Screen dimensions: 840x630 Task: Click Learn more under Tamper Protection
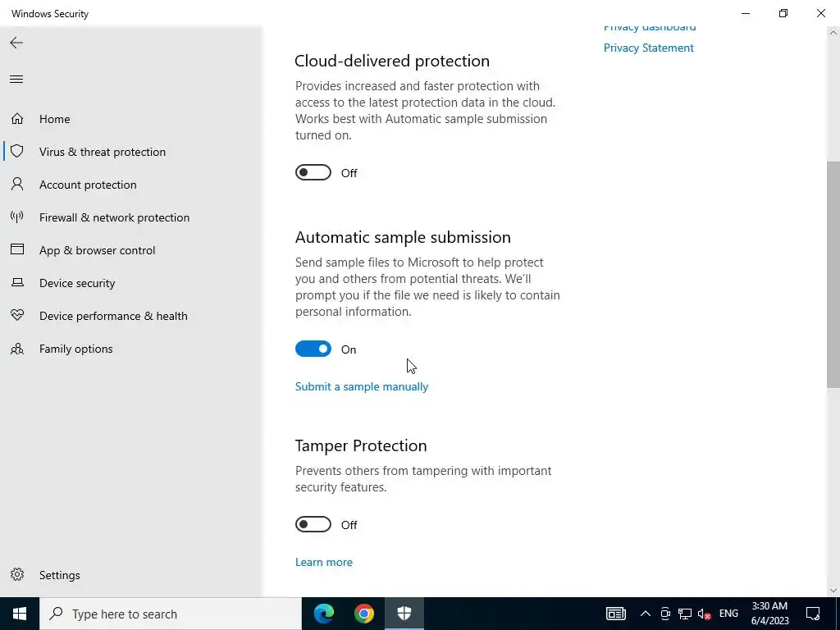point(323,562)
